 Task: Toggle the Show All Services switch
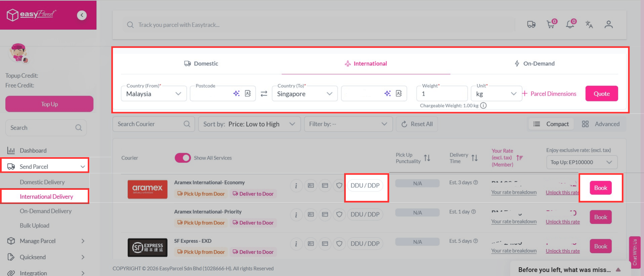(183, 158)
